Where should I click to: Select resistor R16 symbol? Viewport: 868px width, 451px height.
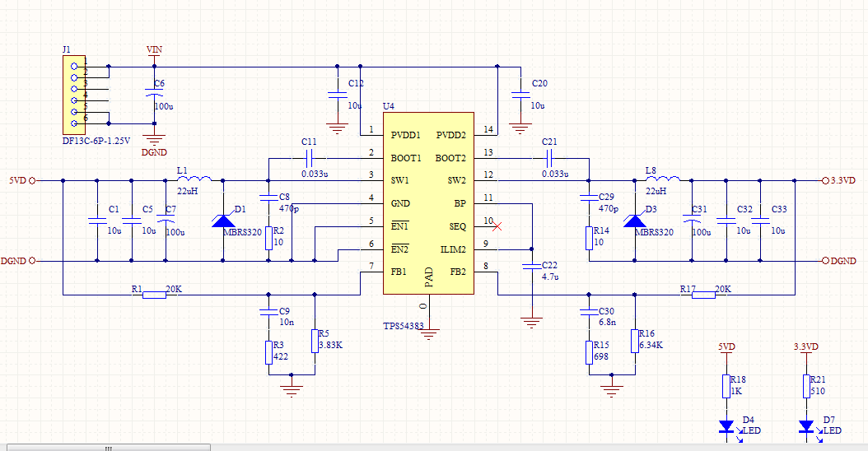tap(634, 341)
